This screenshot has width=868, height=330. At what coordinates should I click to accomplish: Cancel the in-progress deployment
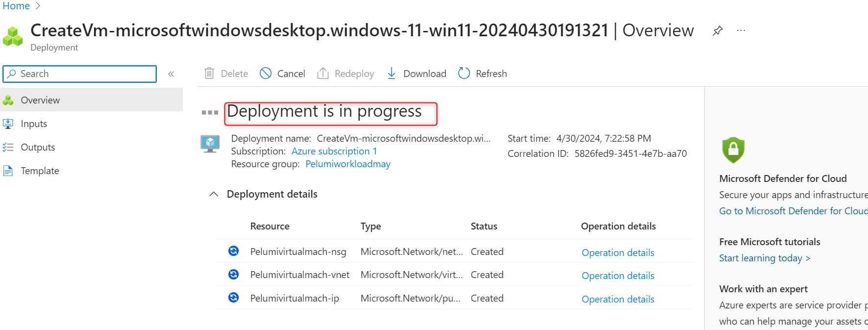(x=282, y=74)
